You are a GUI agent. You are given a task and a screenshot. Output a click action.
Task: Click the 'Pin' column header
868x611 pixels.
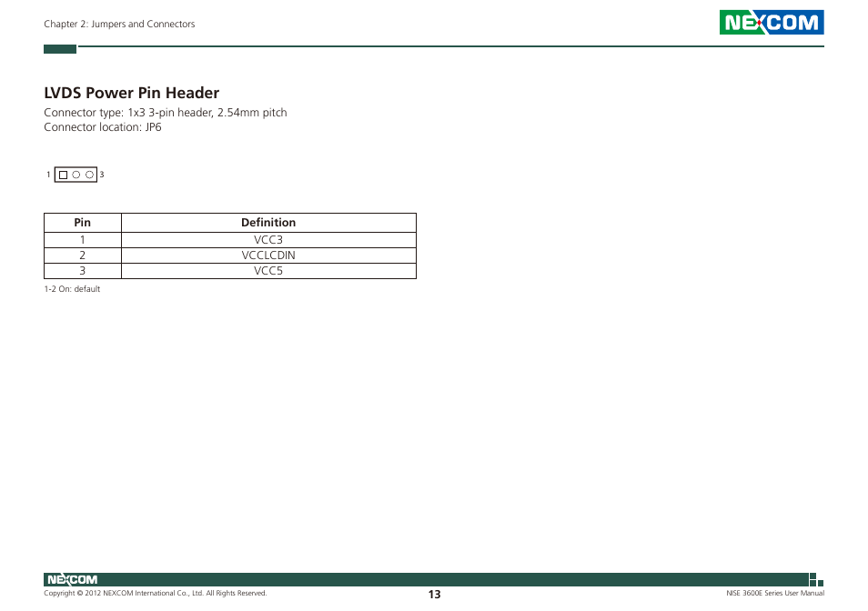pos(83,222)
